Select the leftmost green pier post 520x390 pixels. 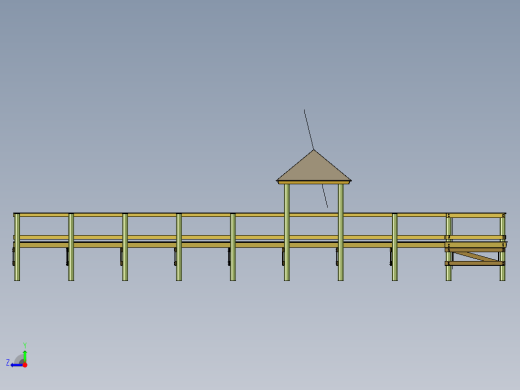(17, 247)
